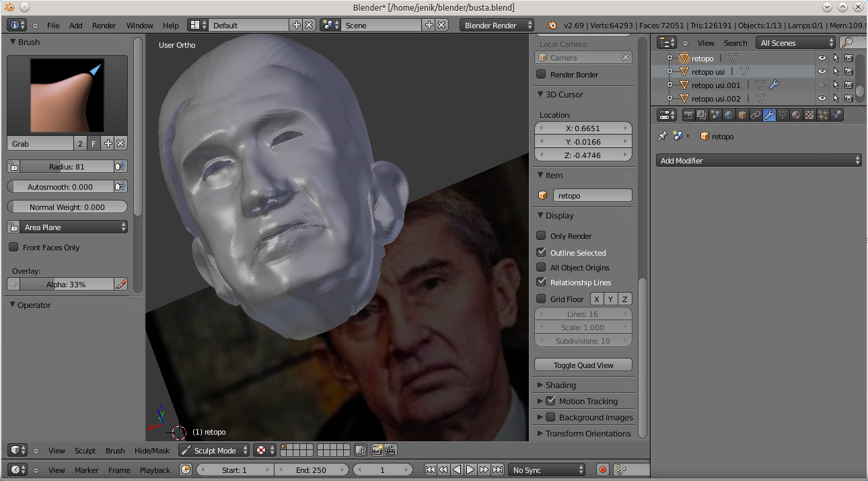Open the Sculpt Mode selector dropdown
This screenshot has height=481, width=868.
(x=215, y=451)
